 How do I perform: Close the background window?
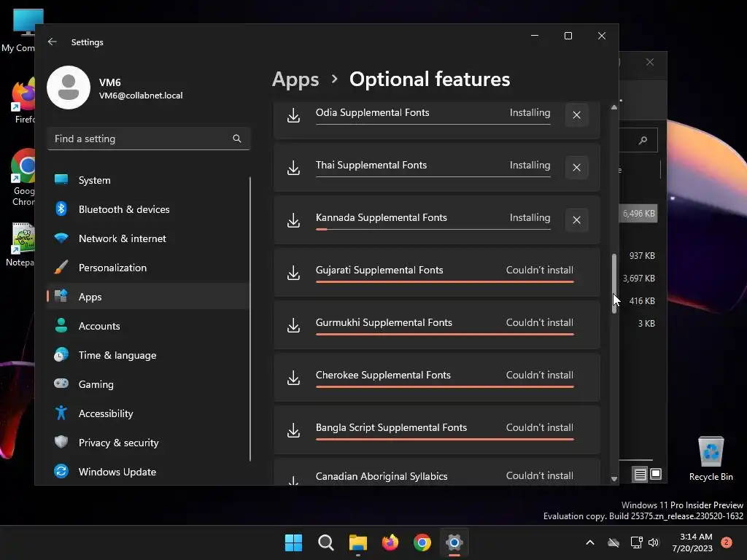click(650, 63)
